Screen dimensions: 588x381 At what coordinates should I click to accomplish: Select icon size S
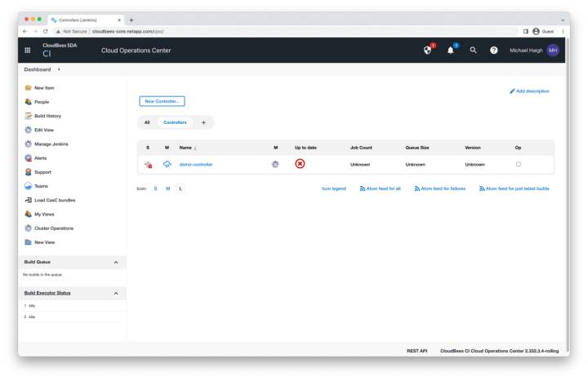155,188
